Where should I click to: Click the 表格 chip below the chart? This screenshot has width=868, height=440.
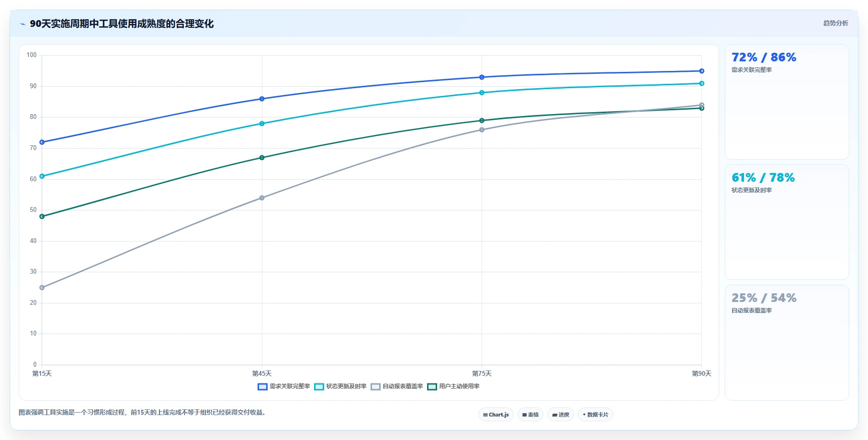tap(530, 415)
